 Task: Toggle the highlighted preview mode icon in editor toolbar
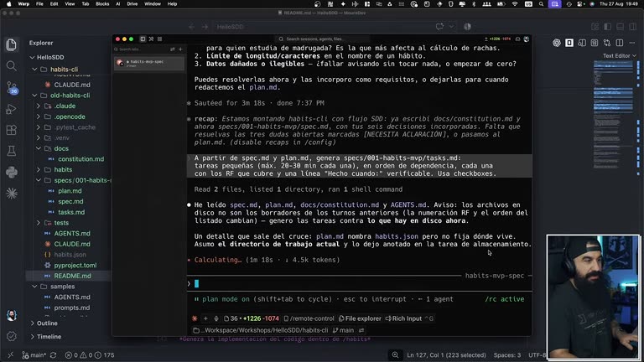[x=569, y=43]
